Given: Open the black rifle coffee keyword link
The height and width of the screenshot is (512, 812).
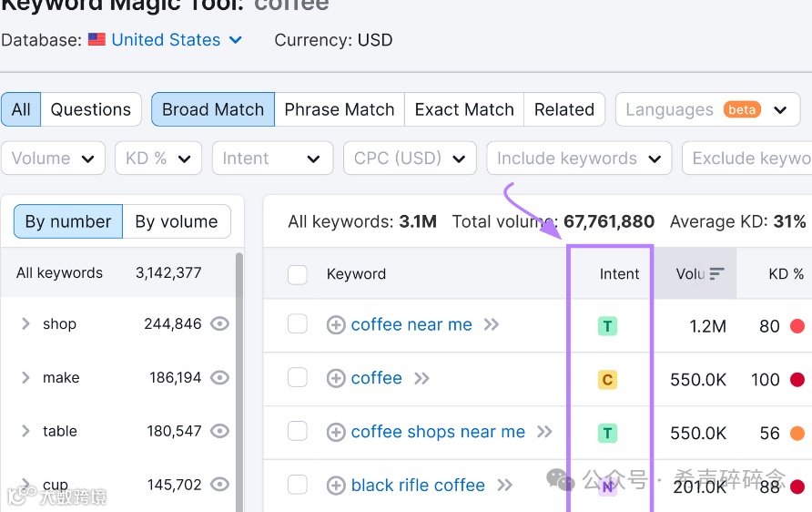Looking at the screenshot, I should tap(418, 486).
